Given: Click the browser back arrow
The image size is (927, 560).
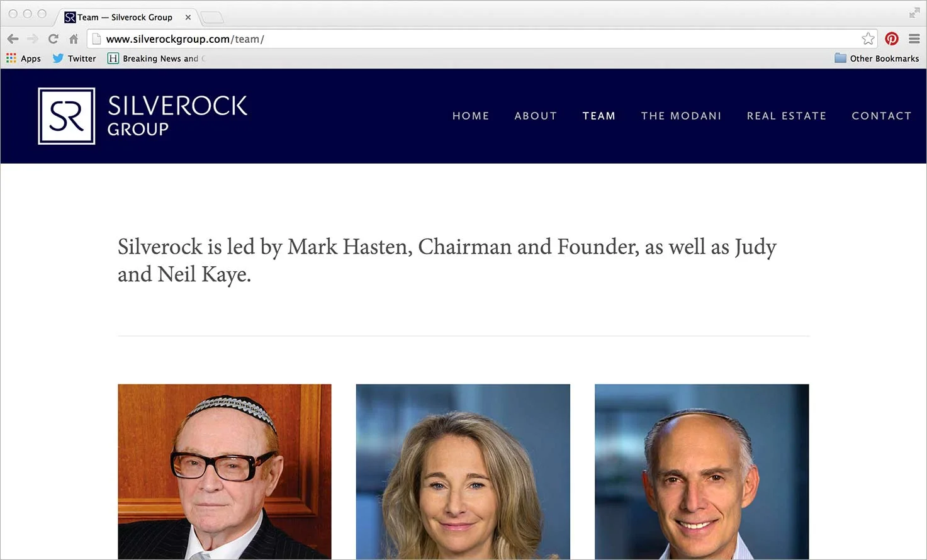Looking at the screenshot, I should 13,39.
